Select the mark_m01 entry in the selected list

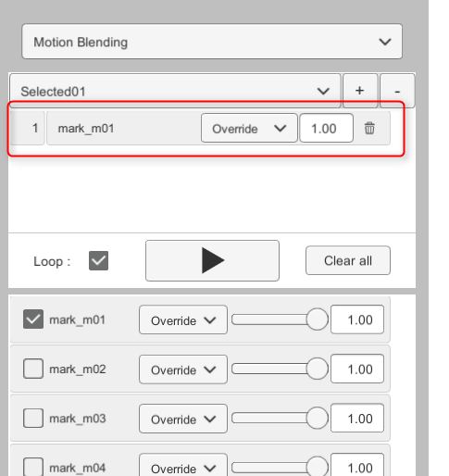click(123, 128)
